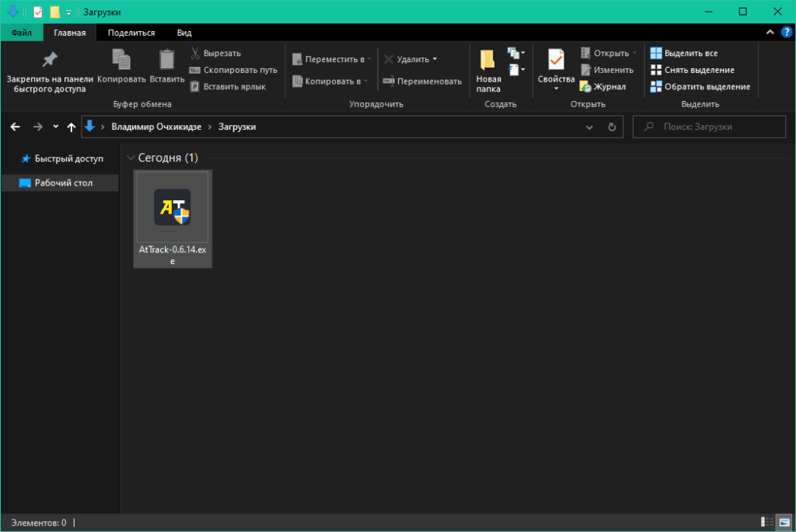Open Properties with the checkmark icon
Screen dimensions: 796x532
pyautogui.click(x=556, y=61)
